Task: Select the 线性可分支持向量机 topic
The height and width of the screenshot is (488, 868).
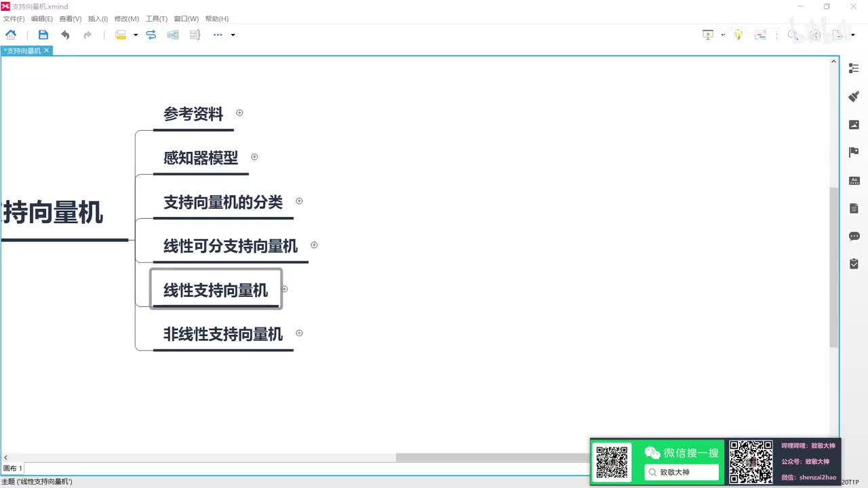Action: [x=231, y=246]
